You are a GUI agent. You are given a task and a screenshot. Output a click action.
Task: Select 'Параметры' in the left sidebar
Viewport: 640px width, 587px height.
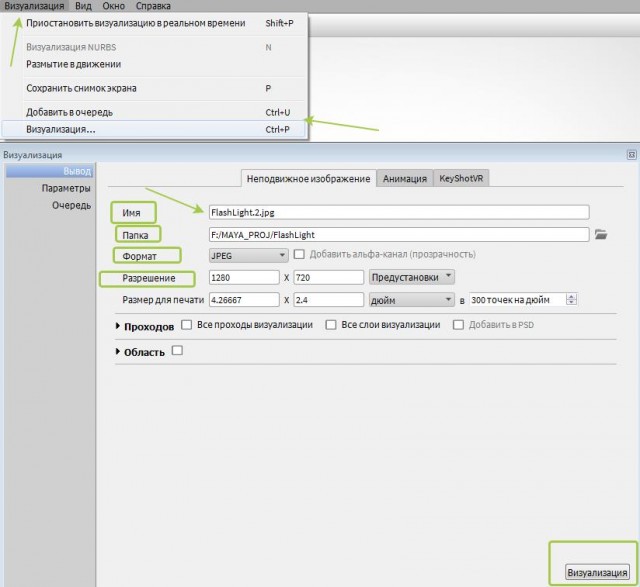tap(66, 188)
